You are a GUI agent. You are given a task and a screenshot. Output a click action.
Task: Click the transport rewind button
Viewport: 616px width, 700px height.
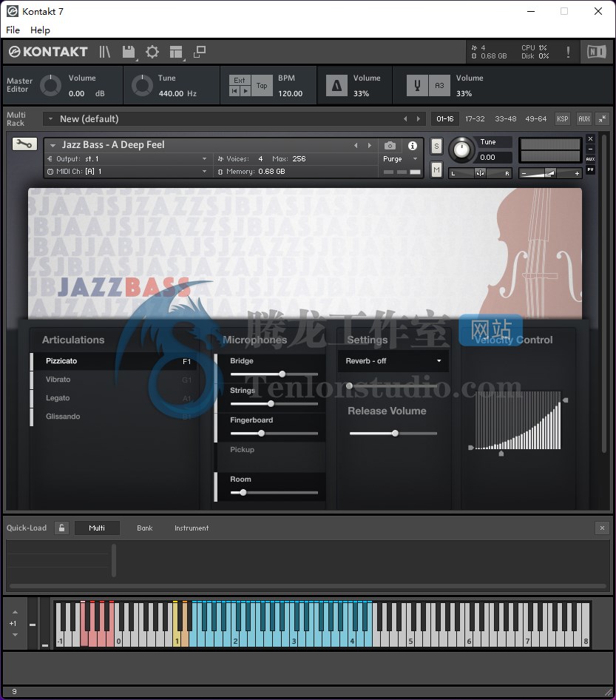(234, 91)
